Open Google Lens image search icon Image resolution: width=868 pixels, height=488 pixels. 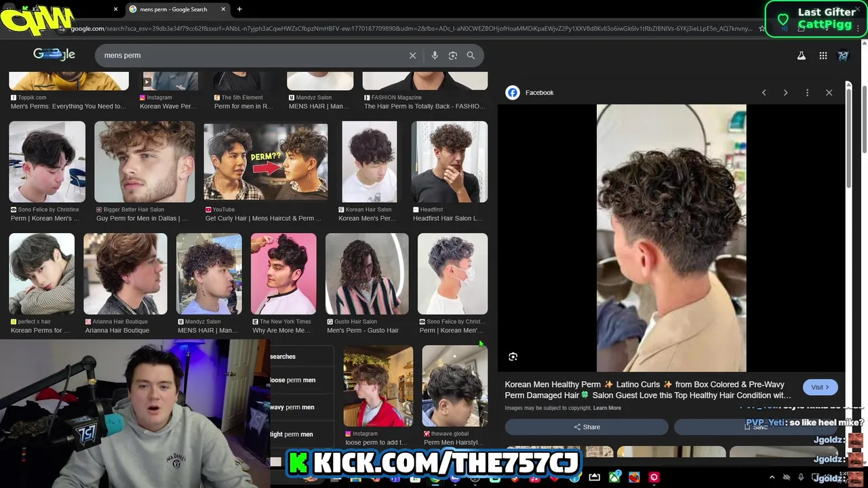[x=453, y=56]
